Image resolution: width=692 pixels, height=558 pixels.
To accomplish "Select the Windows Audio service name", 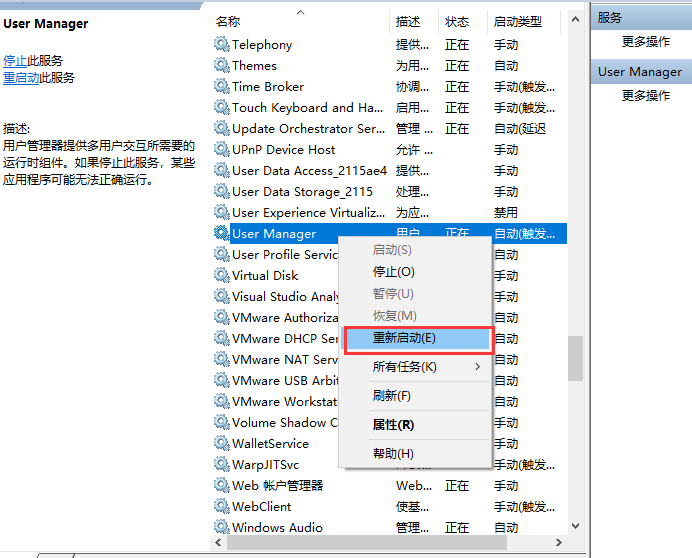I will tap(277, 528).
